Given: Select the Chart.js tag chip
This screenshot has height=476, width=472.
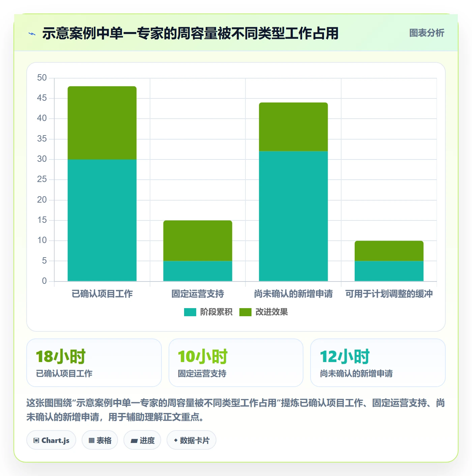Looking at the screenshot, I should pos(51,440).
